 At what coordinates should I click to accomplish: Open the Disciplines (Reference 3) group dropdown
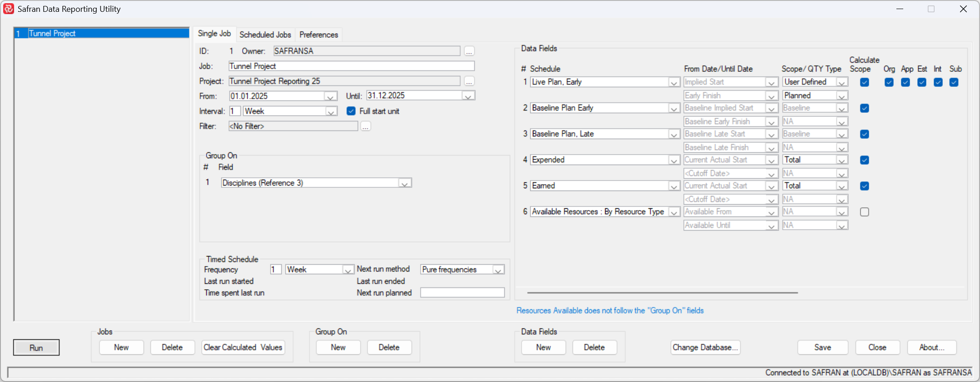point(404,183)
